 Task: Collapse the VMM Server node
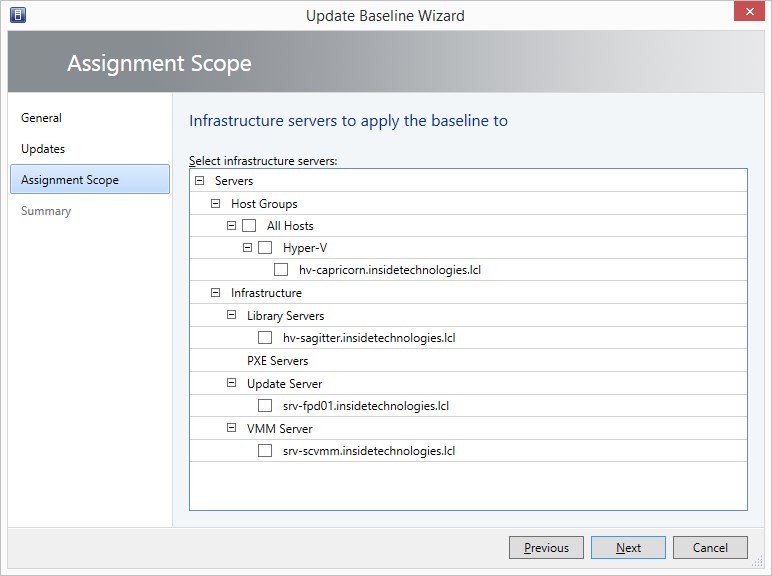pyautogui.click(x=231, y=428)
